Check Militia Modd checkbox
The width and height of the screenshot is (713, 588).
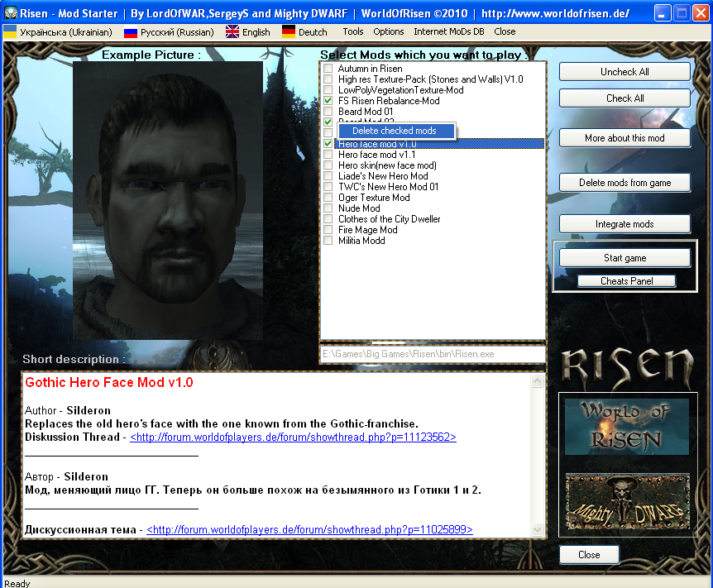pos(328,241)
